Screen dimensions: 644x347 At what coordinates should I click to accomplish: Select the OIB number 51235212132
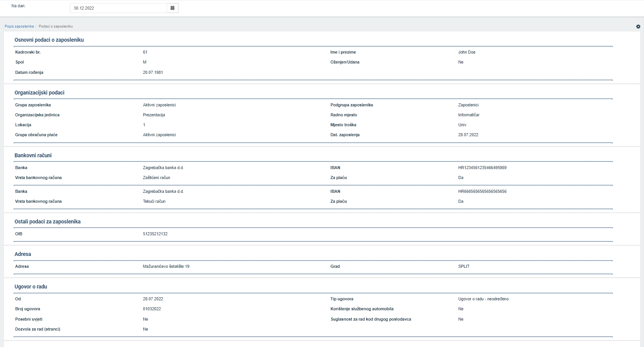point(155,234)
